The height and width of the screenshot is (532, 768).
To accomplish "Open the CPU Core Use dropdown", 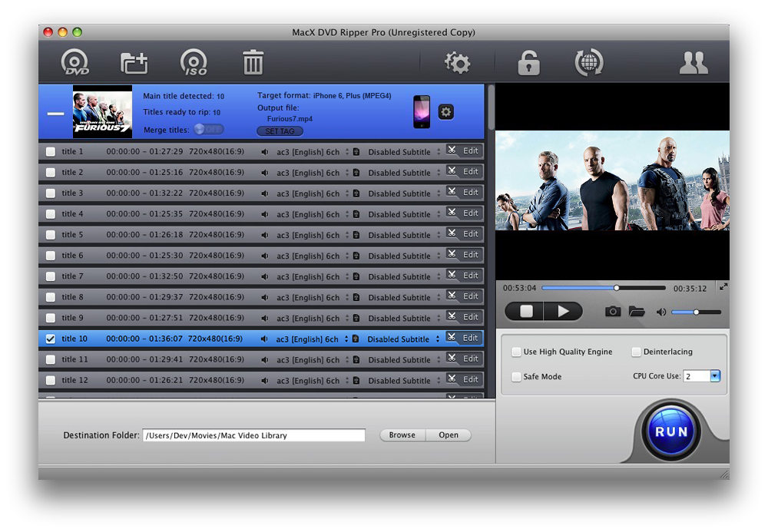I will point(715,376).
